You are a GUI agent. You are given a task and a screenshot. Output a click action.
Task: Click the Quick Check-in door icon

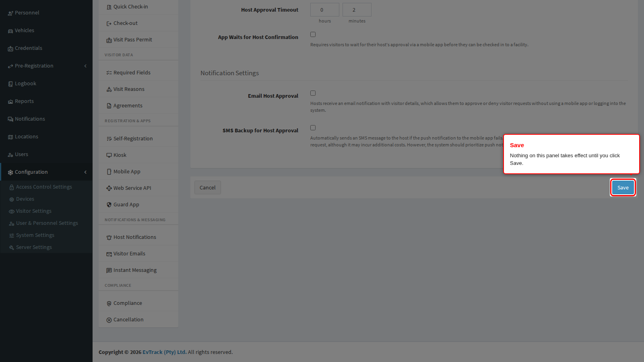coord(109,7)
